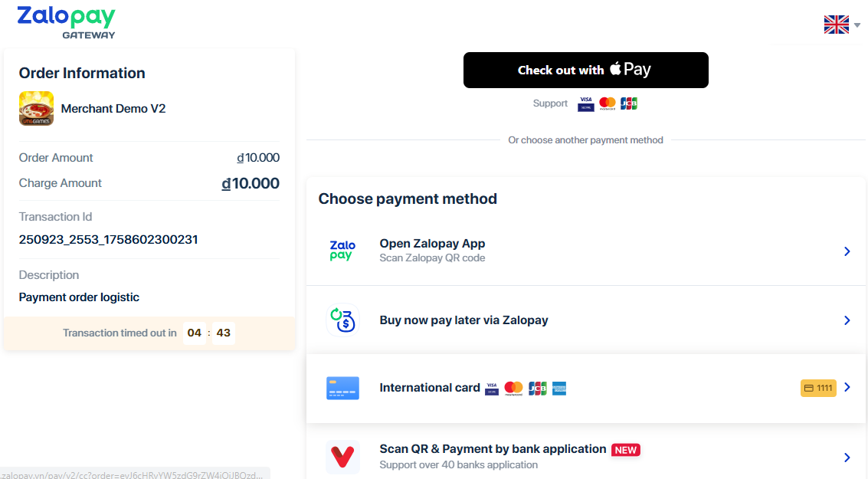Expand Buy now pay later arrow
The width and height of the screenshot is (868, 479).
point(847,320)
